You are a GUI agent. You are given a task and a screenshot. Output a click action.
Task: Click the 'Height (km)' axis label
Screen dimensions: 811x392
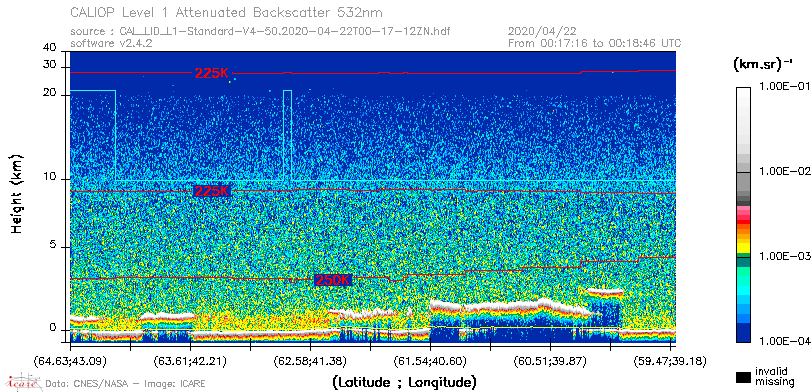tap(17, 193)
